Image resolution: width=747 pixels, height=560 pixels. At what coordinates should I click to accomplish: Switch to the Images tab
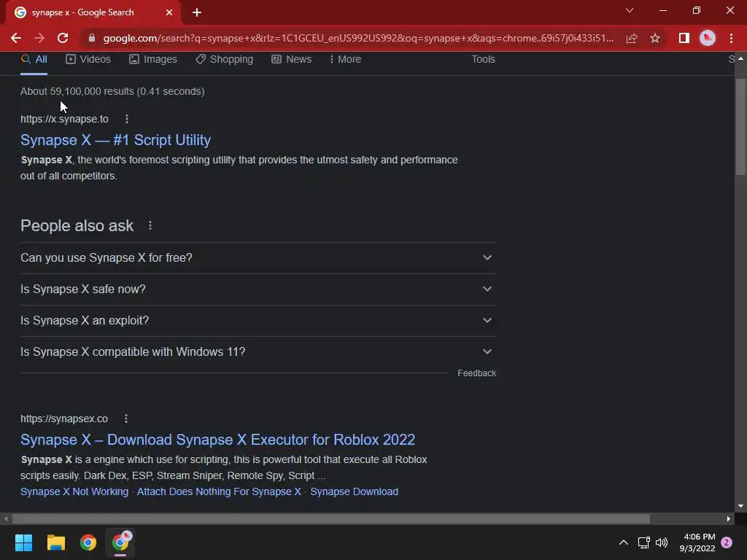[153, 59]
